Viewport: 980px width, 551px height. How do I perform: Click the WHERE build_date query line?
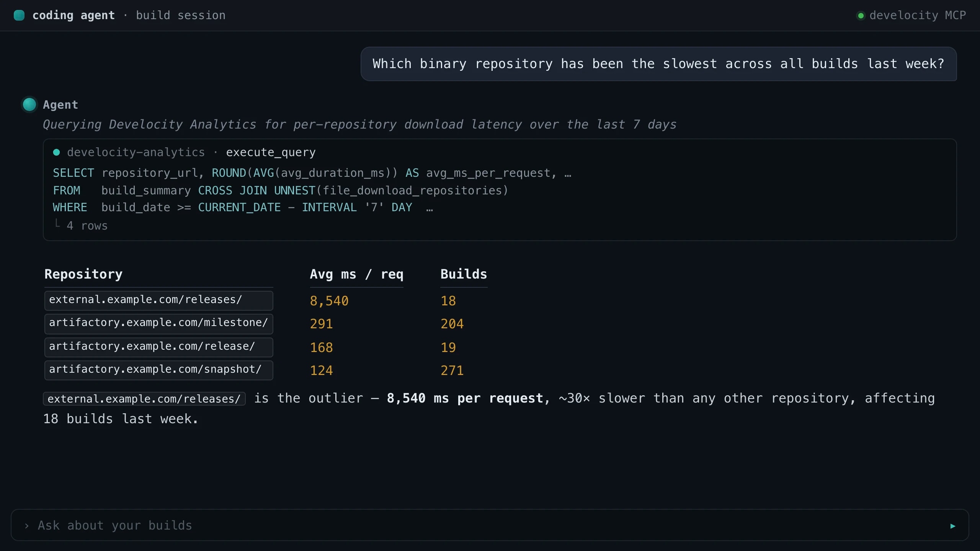coord(243,207)
